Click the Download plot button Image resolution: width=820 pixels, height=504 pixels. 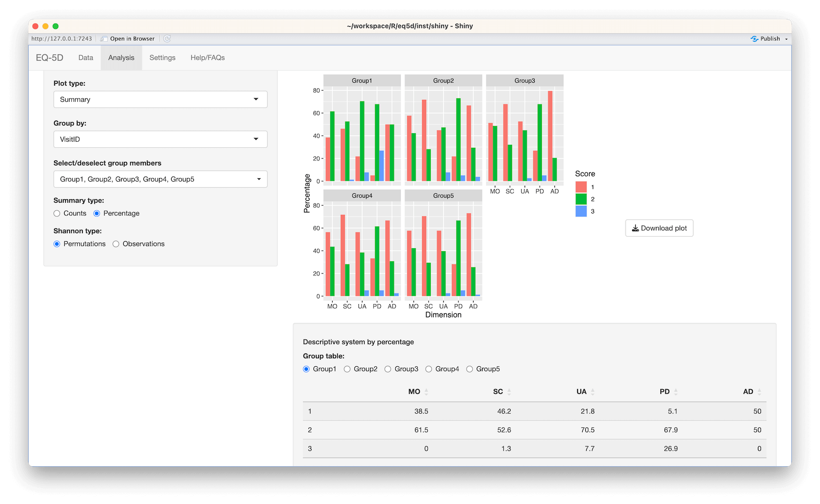point(659,228)
